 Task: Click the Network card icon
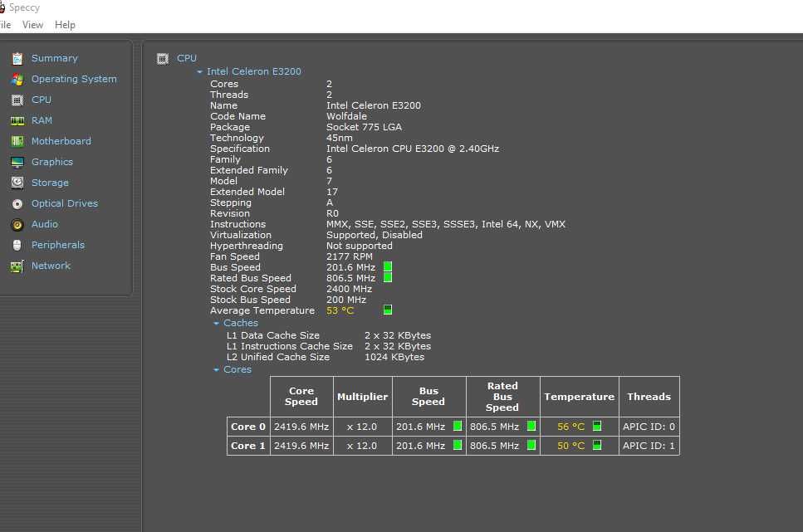pos(17,266)
